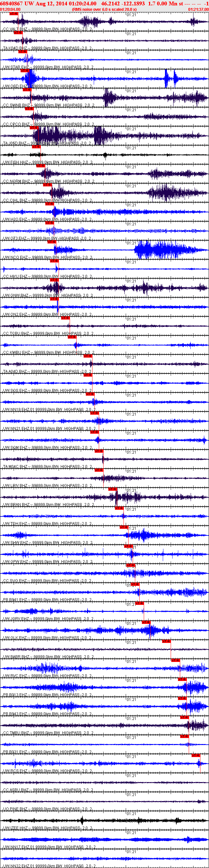
Task: Select the UW NN32 EHZ 01 trace label
Action: click(49, 866)
